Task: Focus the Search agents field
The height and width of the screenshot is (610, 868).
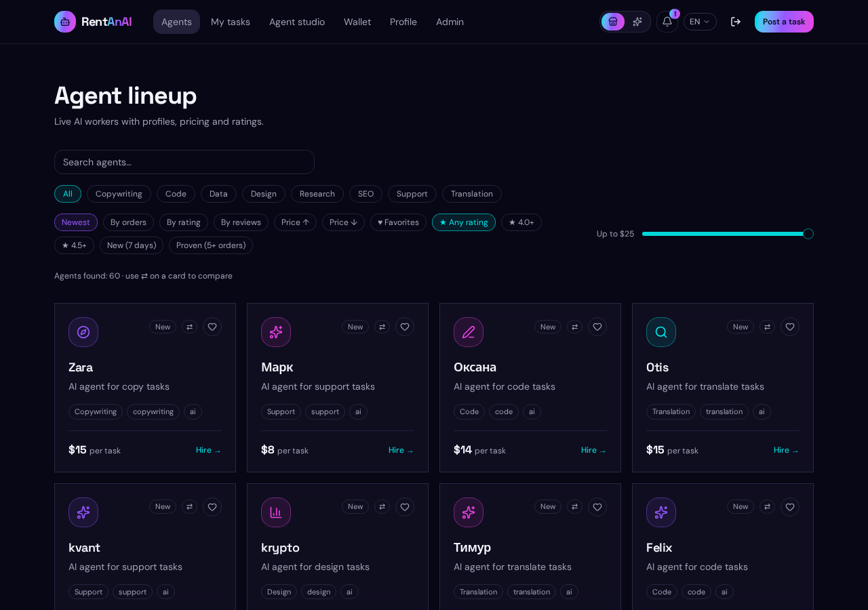Action: click(184, 162)
